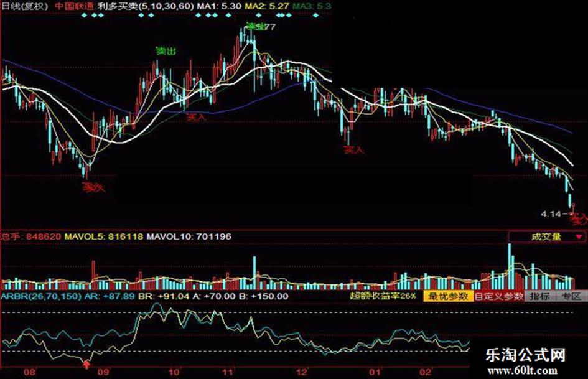Image resolution: width=588 pixels, height=379 pixels.
Task: Click the MA1: 5.30 value
Action: click(219, 6)
